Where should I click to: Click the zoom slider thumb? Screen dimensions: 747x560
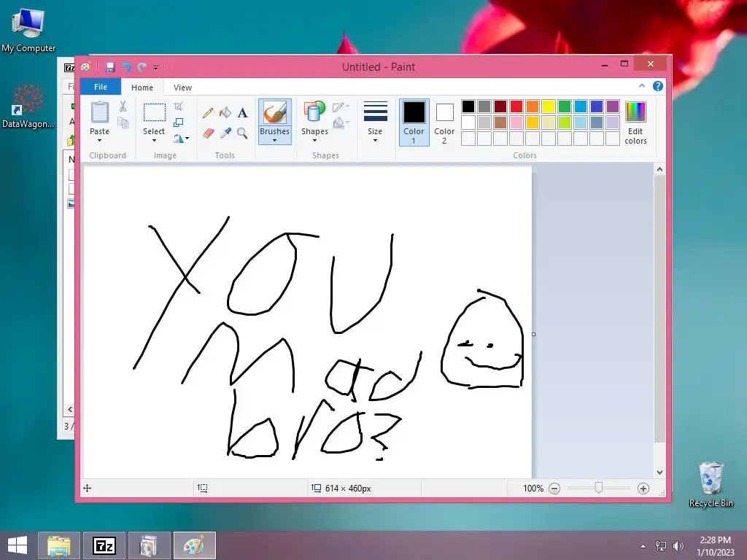click(599, 488)
